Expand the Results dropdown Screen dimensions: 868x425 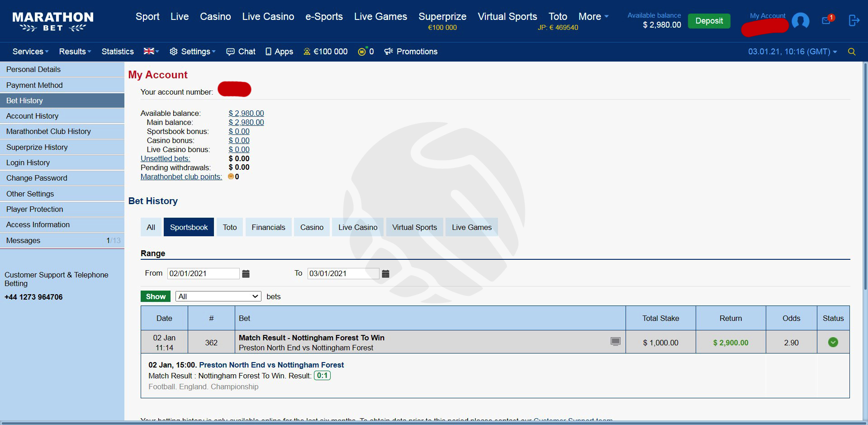pos(75,52)
